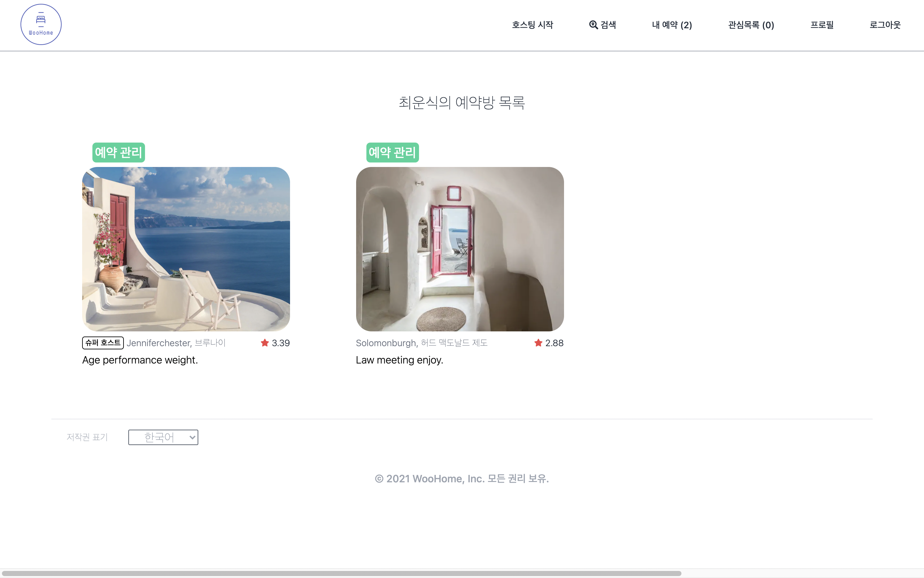Click the WooHome logo icon

click(x=41, y=24)
